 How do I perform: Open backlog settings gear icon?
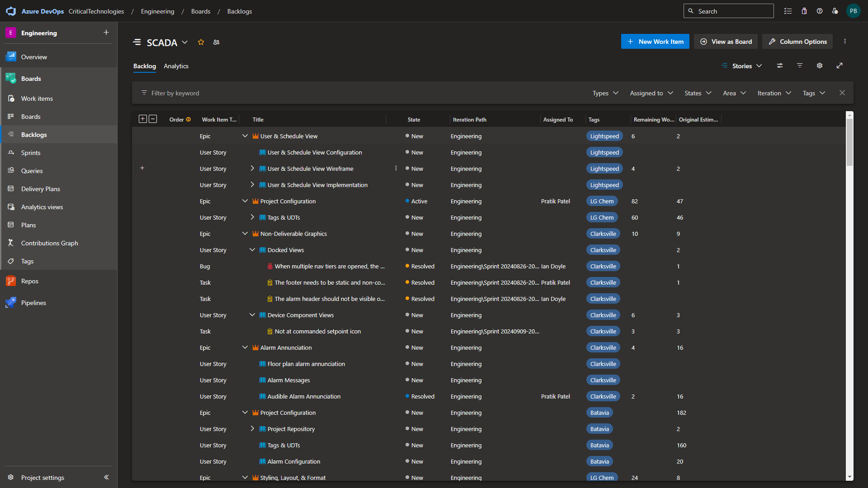click(820, 66)
